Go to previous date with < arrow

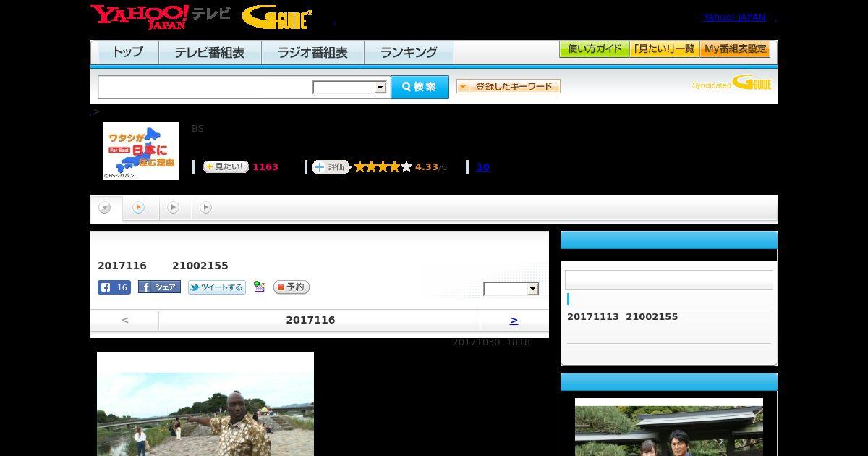(124, 320)
